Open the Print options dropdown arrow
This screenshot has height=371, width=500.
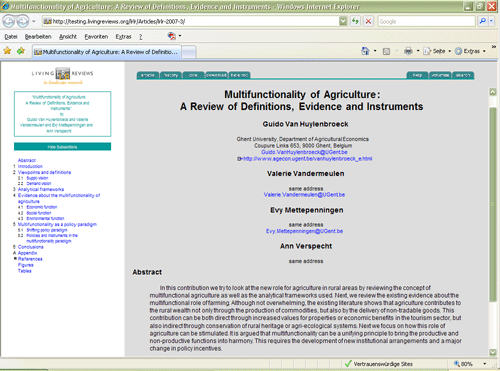[x=418, y=51]
